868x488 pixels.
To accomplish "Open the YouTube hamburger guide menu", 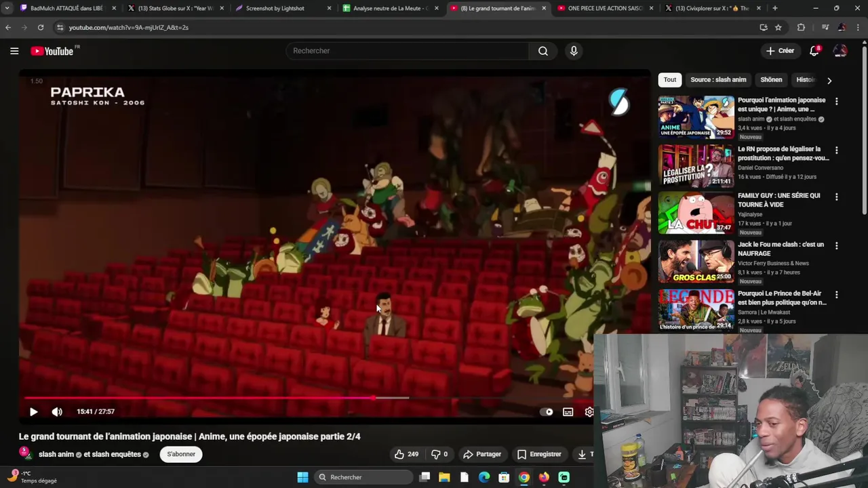I will (x=14, y=51).
